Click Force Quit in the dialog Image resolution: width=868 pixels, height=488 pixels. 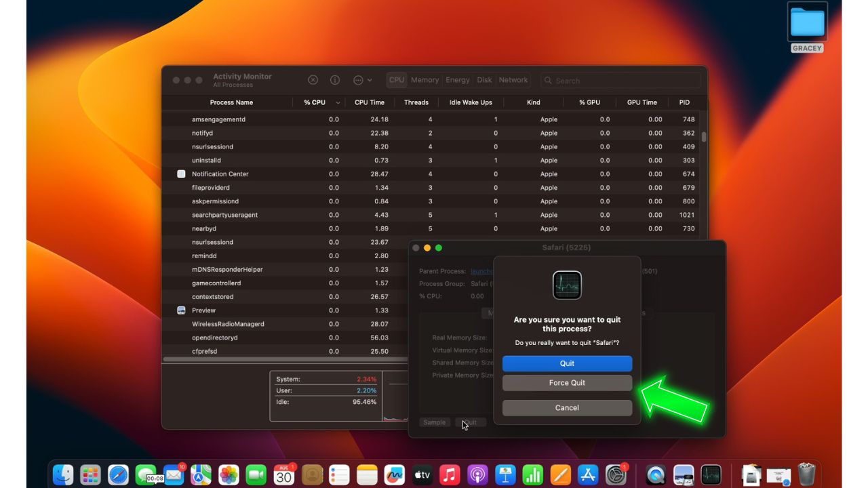coord(567,383)
